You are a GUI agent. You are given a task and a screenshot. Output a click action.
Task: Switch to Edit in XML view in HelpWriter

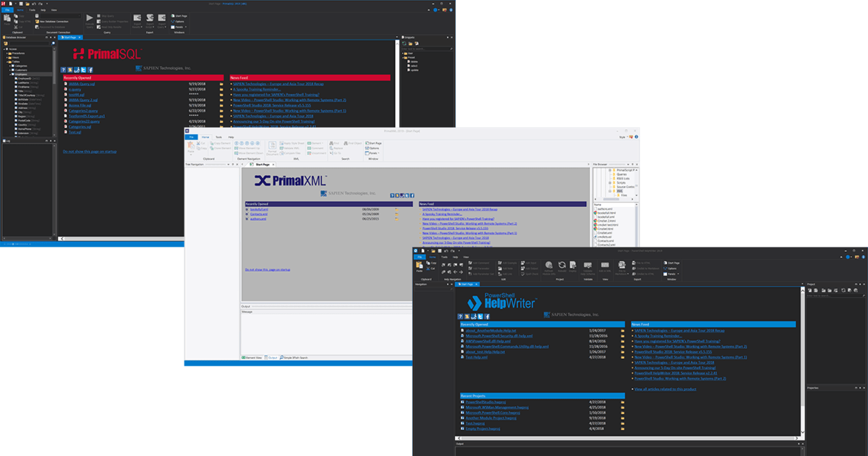(x=605, y=267)
